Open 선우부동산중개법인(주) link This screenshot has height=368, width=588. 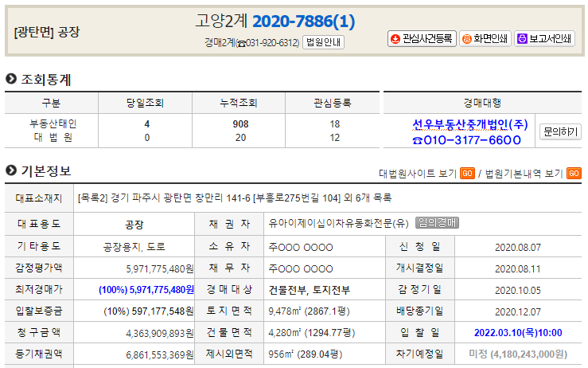click(470, 124)
